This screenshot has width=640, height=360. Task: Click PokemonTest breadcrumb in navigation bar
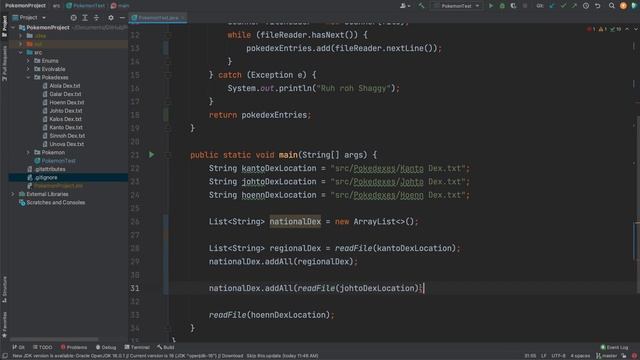pyautogui.click(x=86, y=6)
